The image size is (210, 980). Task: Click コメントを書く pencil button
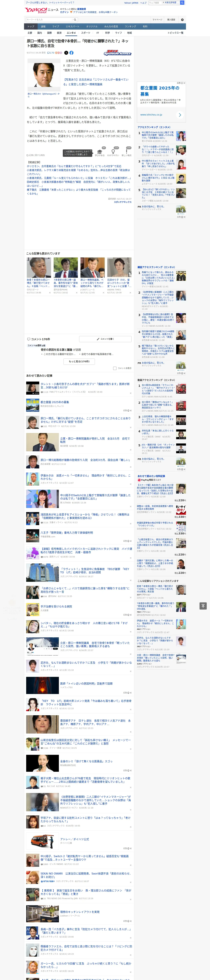coord(105,339)
